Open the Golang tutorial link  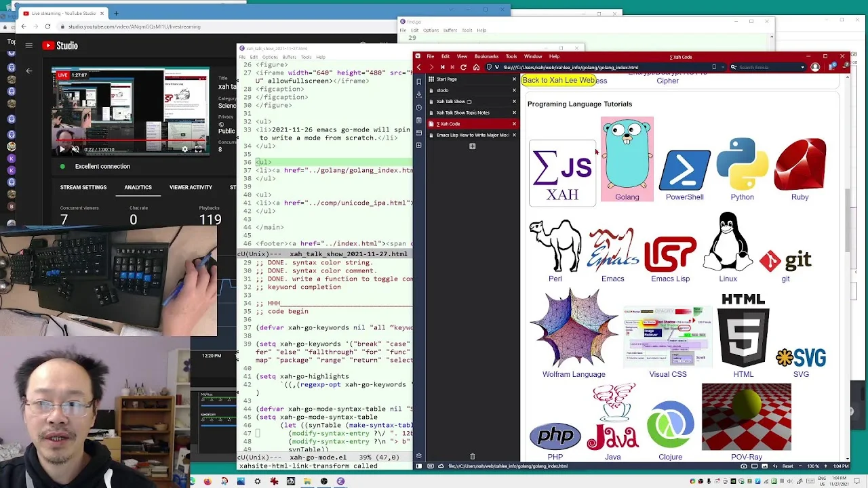(x=627, y=159)
